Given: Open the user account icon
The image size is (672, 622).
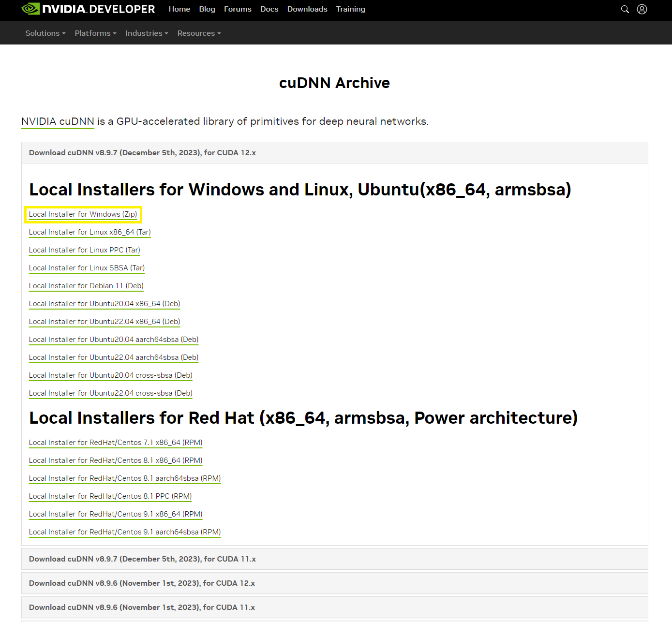Looking at the screenshot, I should pos(642,9).
